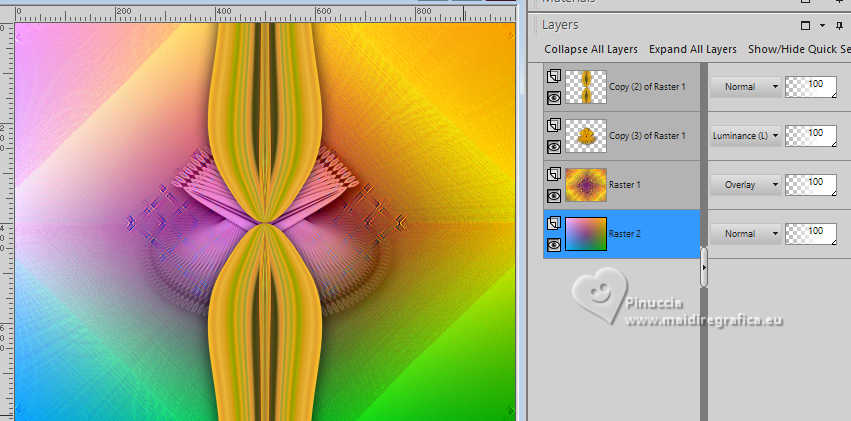This screenshot has width=851, height=421.
Task: Toggle the Raster 2 layer eye icon
Action: (554, 245)
